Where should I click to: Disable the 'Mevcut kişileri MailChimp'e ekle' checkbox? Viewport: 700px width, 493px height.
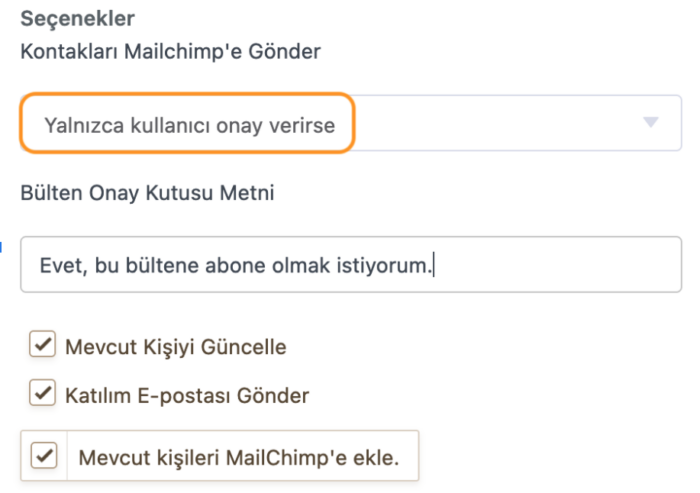click(x=44, y=456)
